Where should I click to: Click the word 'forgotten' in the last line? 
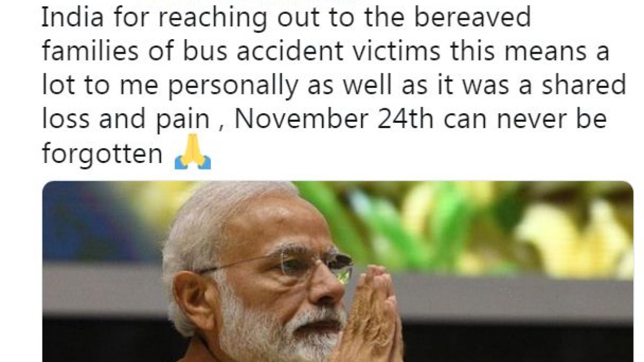click(x=102, y=154)
